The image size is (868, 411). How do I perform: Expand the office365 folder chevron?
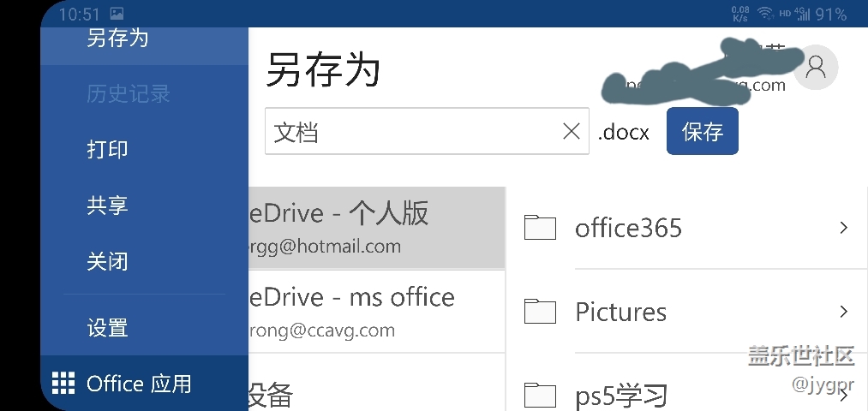[843, 228]
